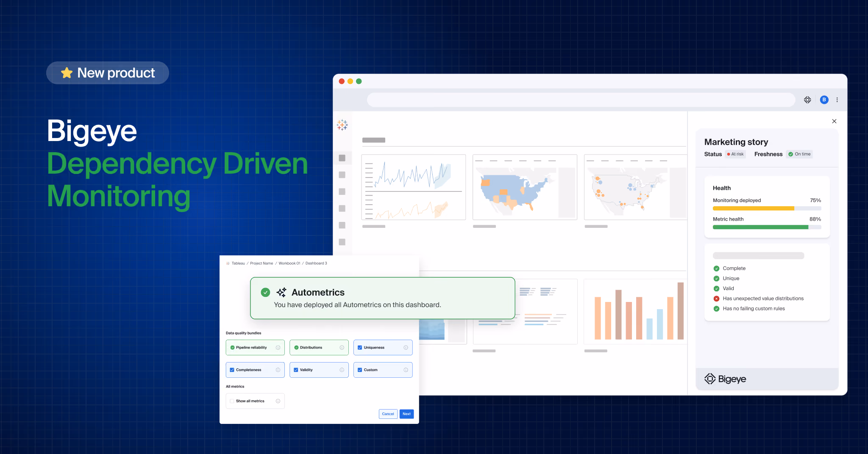The height and width of the screenshot is (454, 868).
Task: Open the US bubble map thumbnail
Action: click(635, 187)
